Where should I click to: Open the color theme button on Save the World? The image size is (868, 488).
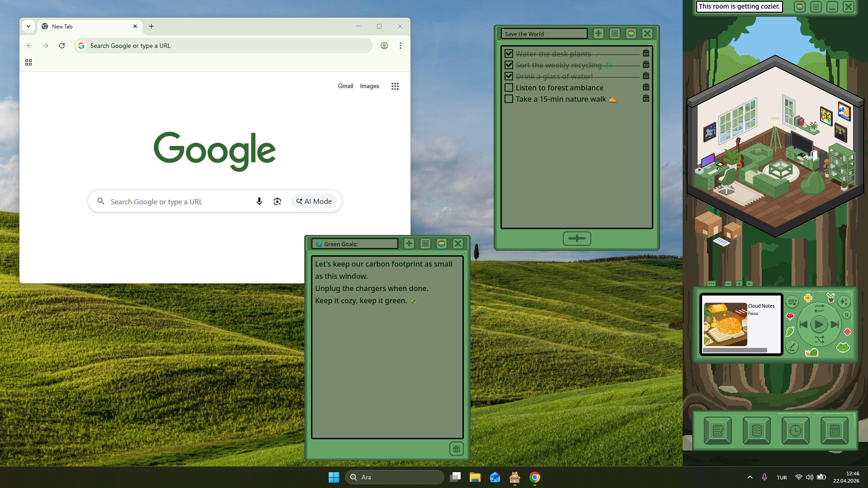tap(631, 33)
